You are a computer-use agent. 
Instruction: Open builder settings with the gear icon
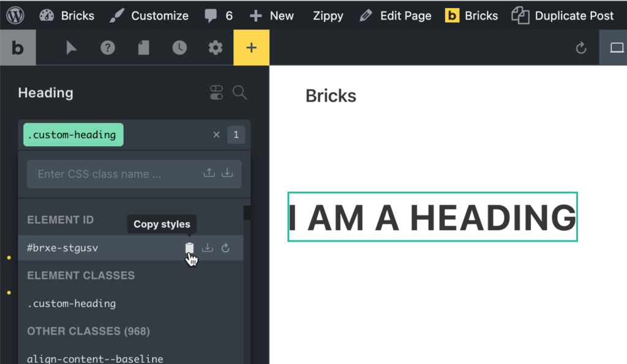point(216,47)
